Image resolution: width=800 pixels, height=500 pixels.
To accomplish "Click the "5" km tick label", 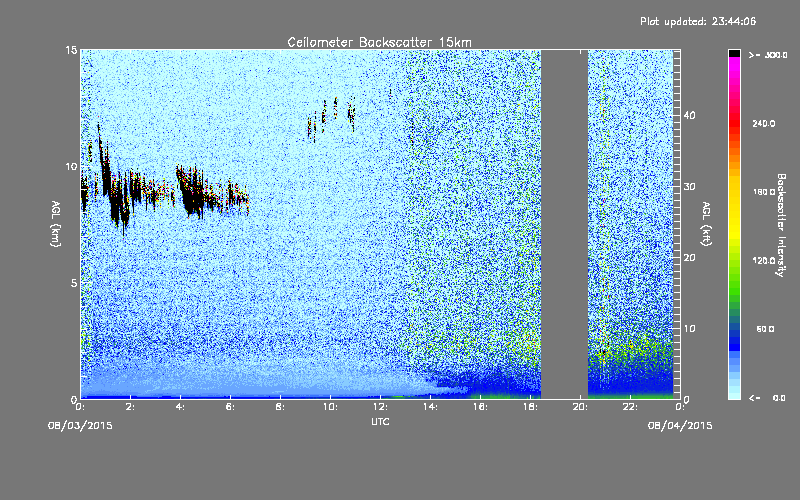I will point(74,283).
